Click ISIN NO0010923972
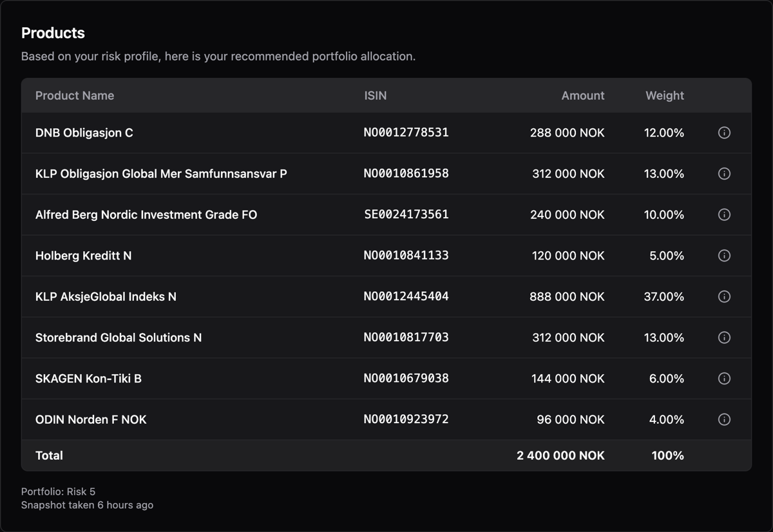The height and width of the screenshot is (532, 773). (406, 419)
